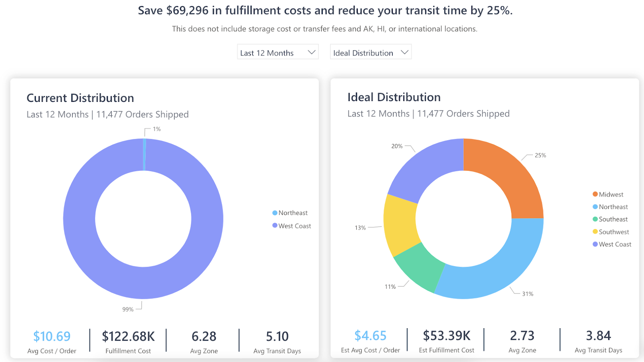The height and width of the screenshot is (362, 644).
Task: Click the Southwest legend marker in Ideal Distribution
Action: coord(595,232)
